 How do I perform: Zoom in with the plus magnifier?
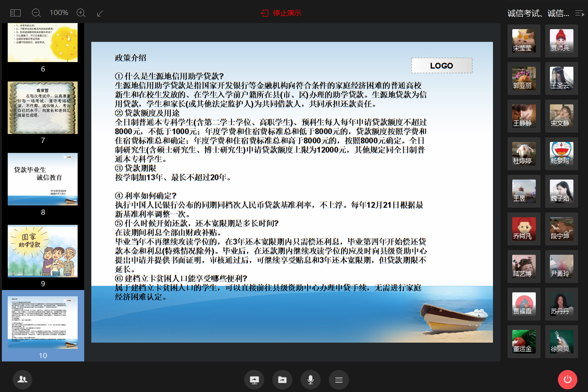tap(81, 13)
